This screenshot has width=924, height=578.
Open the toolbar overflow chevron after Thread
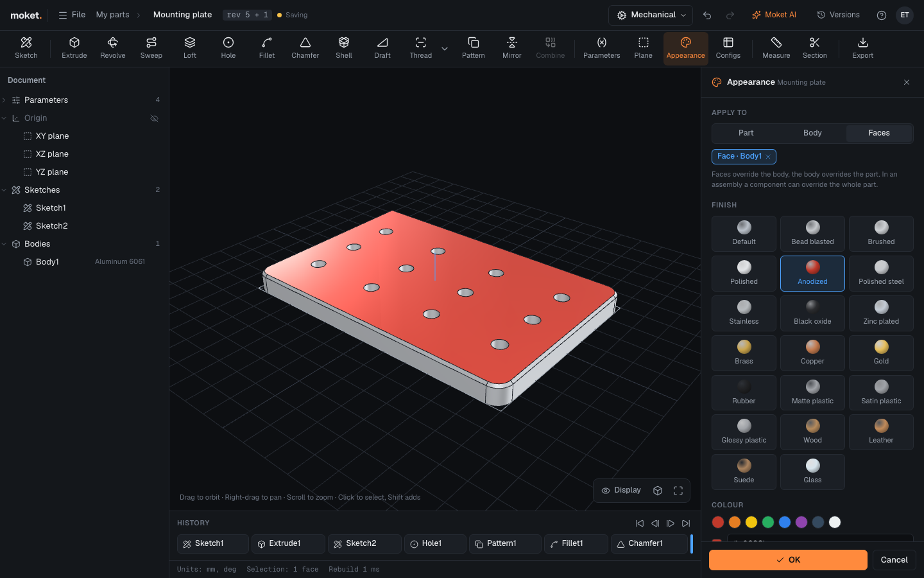pos(445,49)
